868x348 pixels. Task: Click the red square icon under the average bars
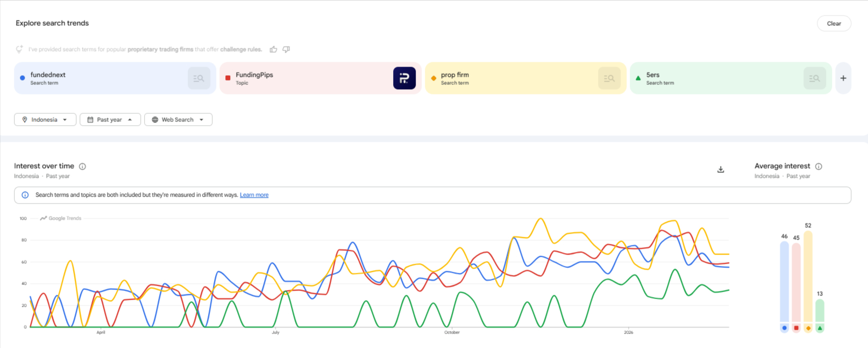pos(796,328)
